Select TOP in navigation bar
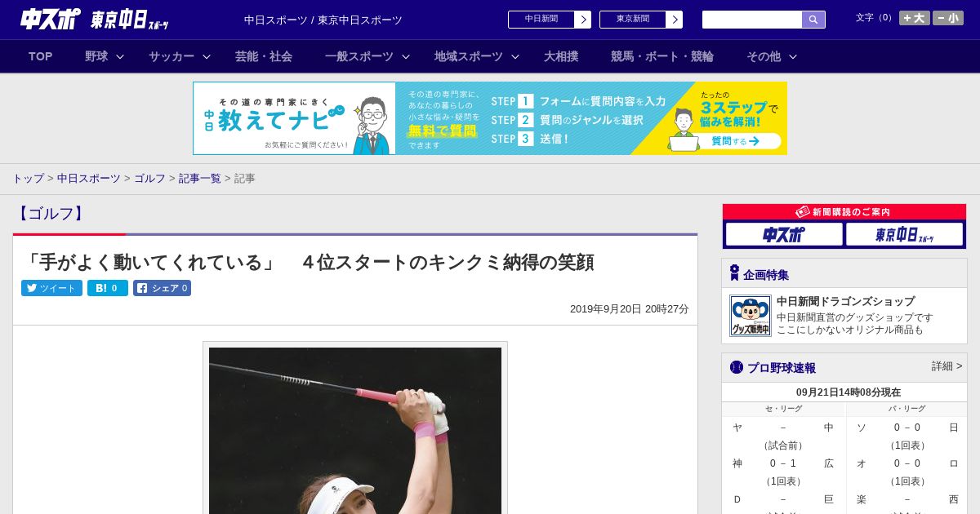The image size is (980, 514). click(40, 56)
